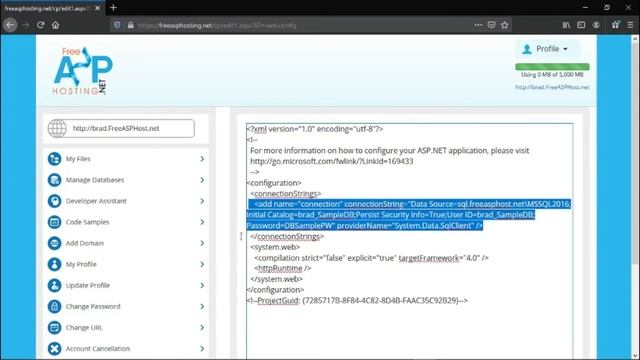Expand the Manage Databases chevron
Viewport: 640px width, 360px height.
pos(202,180)
